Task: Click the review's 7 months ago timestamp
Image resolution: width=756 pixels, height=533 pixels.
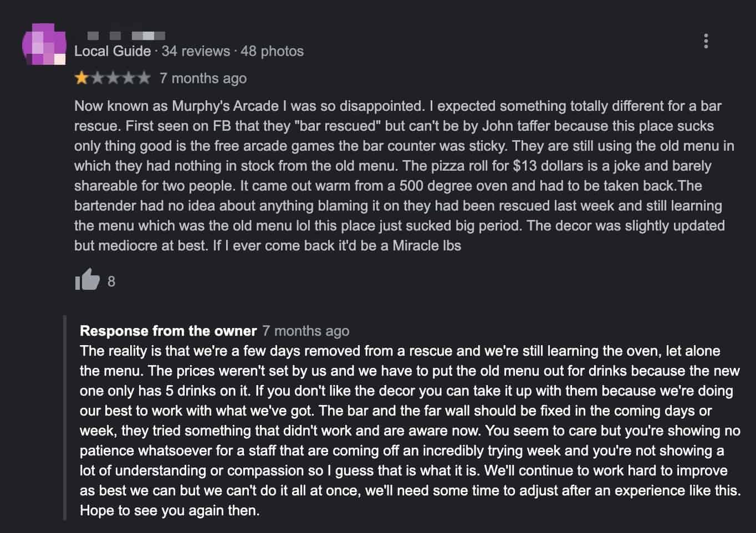Action: 203,78
